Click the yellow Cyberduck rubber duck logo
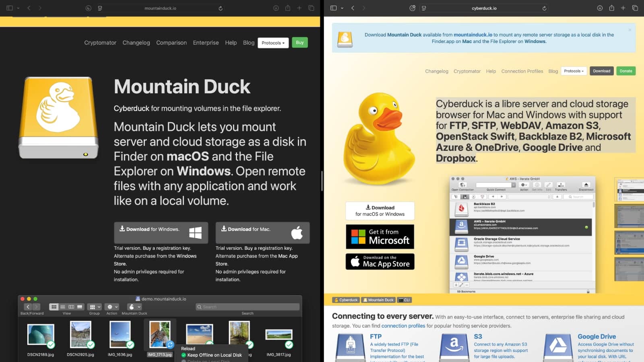 point(378,139)
